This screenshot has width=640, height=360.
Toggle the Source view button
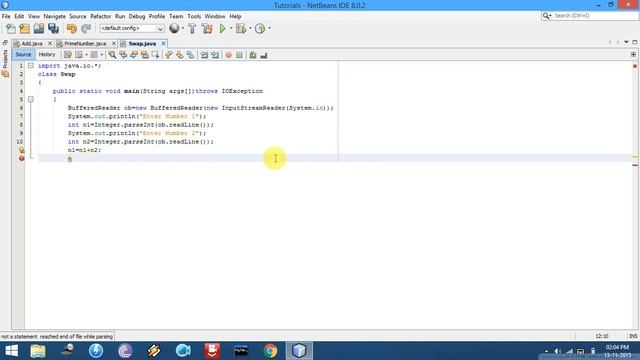pyautogui.click(x=23, y=55)
